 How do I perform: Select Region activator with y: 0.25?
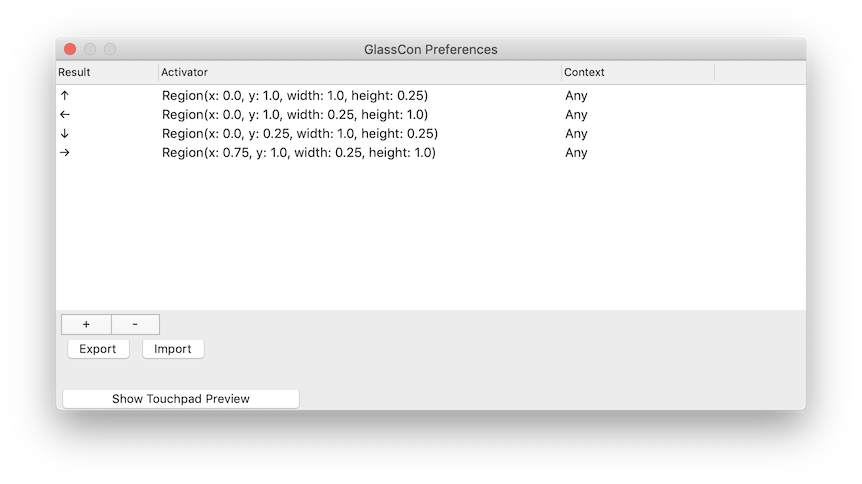(300, 134)
